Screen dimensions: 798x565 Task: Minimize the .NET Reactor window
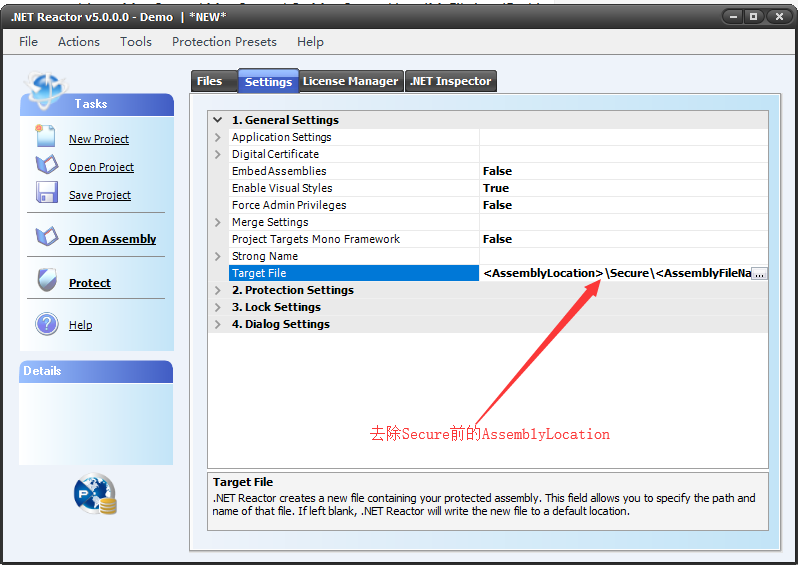[733, 17]
